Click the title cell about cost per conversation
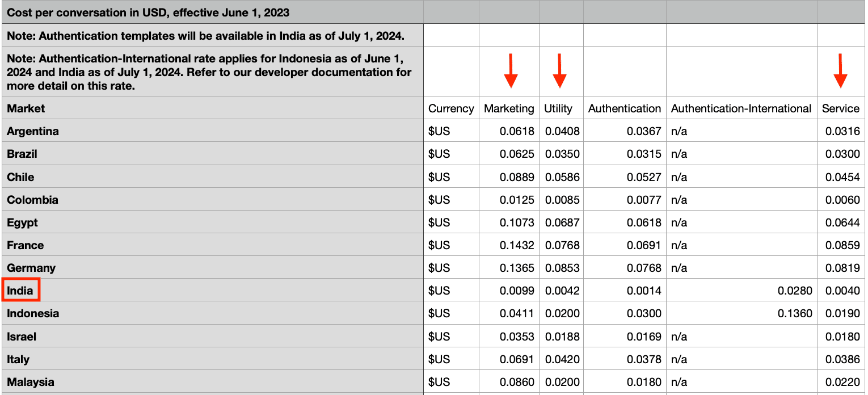 tap(148, 12)
